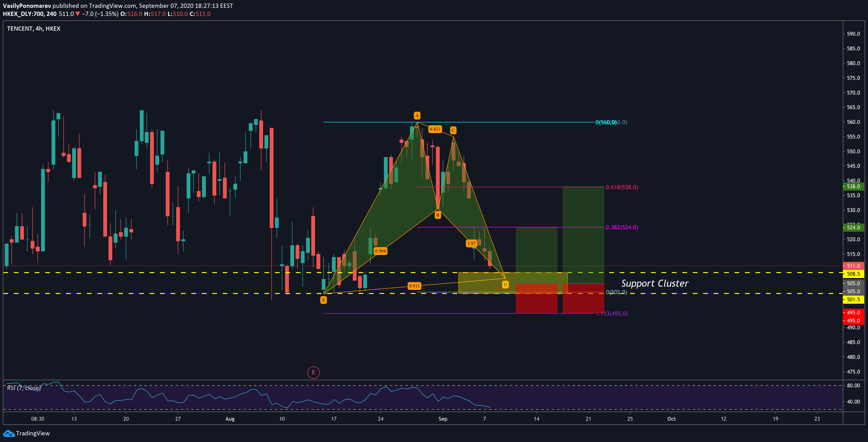Click the 0.911 ratio label

click(414, 286)
